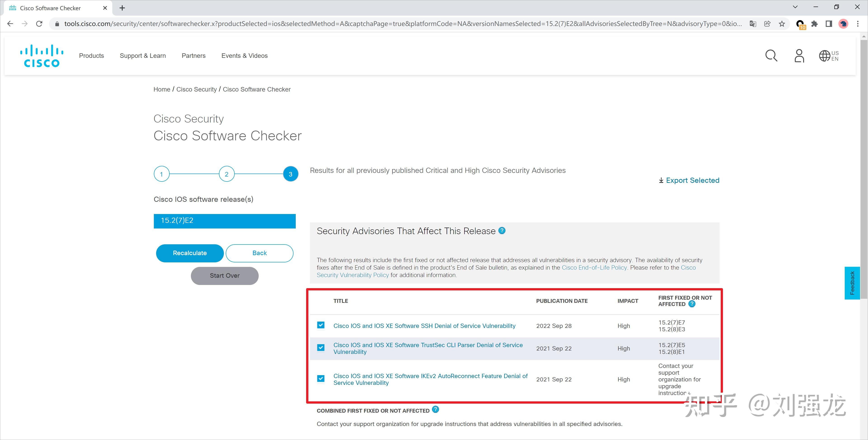This screenshot has height=440, width=868.
Task: Open the Products menu
Action: coord(91,56)
